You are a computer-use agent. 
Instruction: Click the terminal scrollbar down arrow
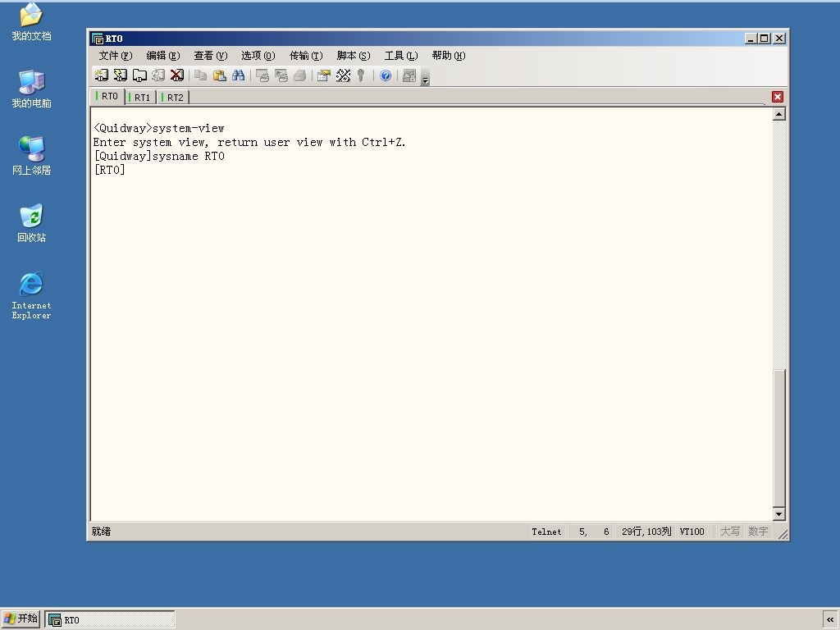(779, 514)
